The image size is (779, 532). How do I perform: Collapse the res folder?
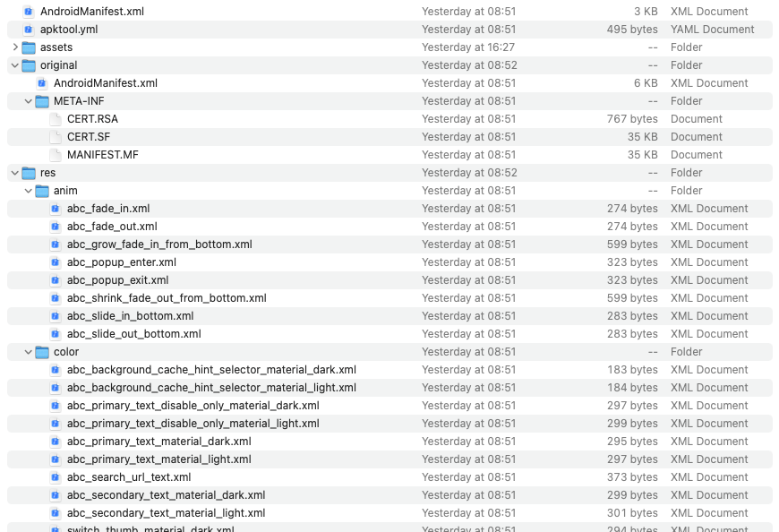coord(15,173)
